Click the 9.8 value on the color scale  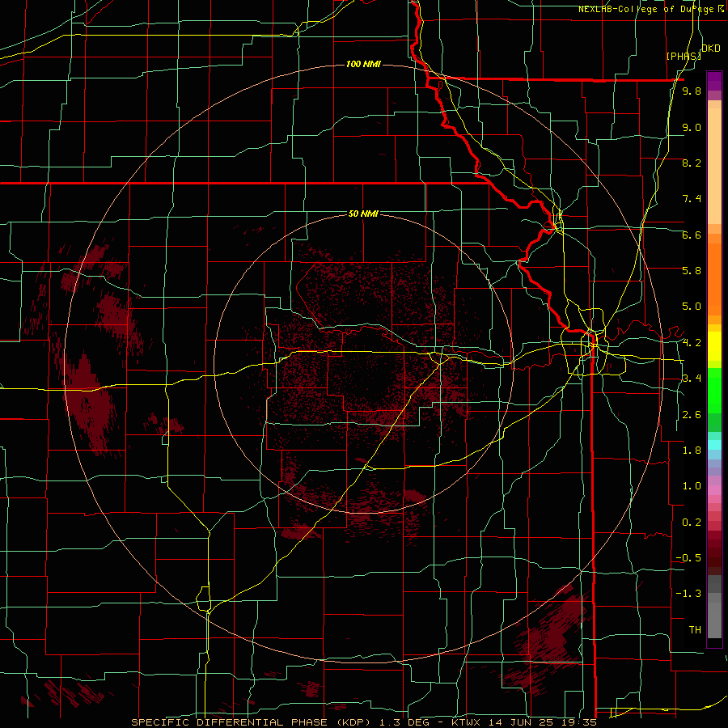pyautogui.click(x=692, y=91)
